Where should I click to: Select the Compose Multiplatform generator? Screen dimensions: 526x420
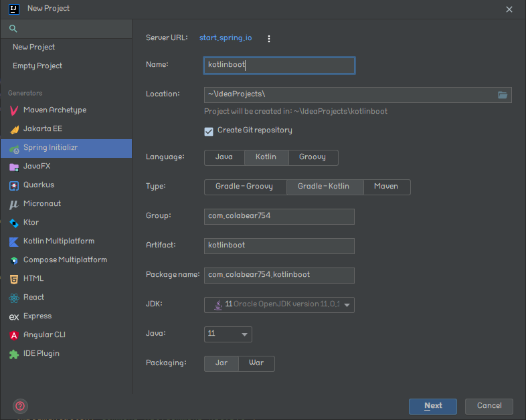(66, 260)
